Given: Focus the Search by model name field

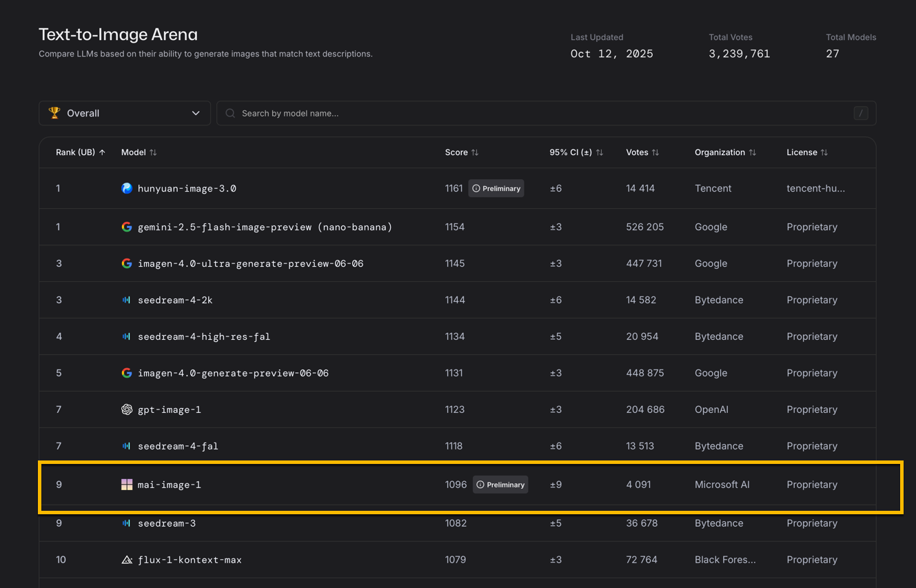Looking at the screenshot, I should click(x=538, y=113).
